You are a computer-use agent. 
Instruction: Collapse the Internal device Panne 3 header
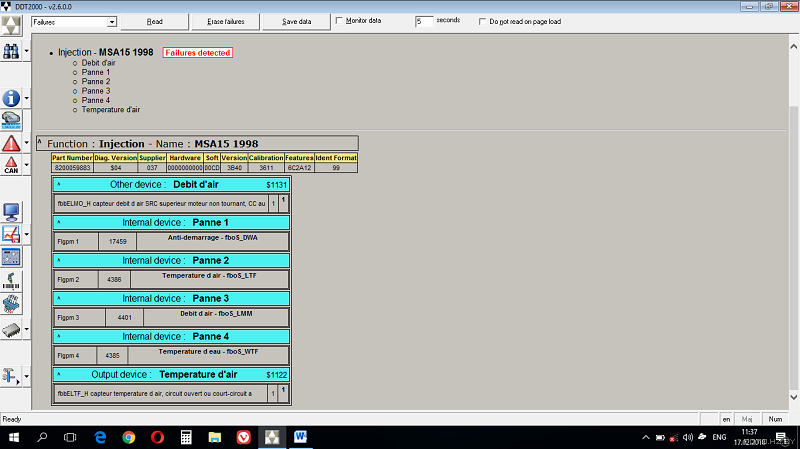coord(59,298)
